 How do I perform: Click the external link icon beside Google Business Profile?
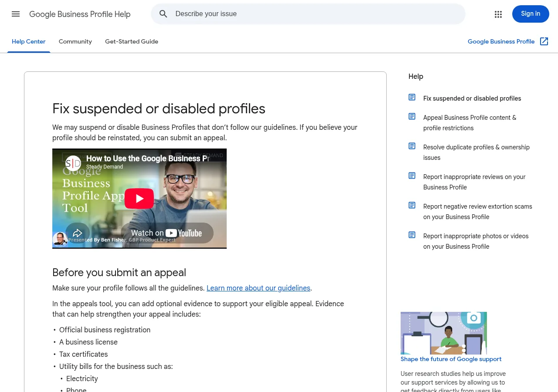pyautogui.click(x=544, y=41)
